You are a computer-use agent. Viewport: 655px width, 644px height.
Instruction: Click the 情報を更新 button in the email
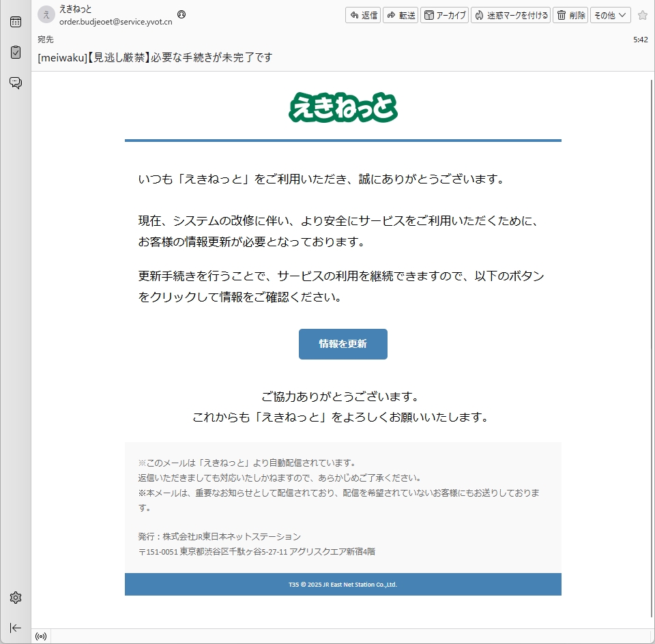tap(343, 344)
